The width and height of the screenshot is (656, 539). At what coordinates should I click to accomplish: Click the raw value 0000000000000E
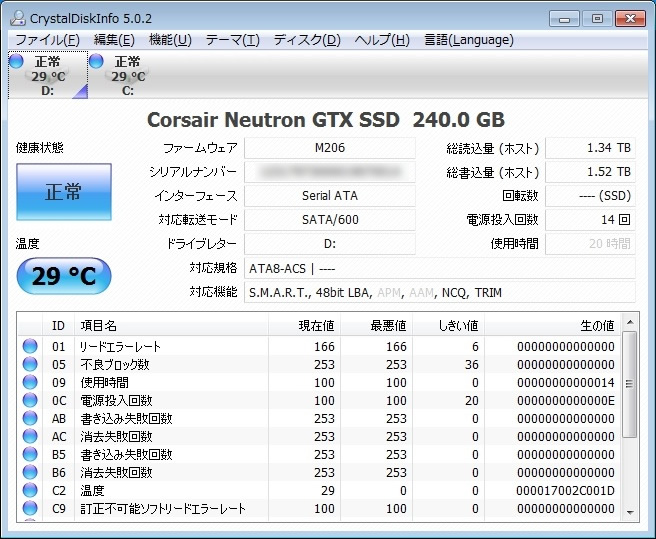pyautogui.click(x=566, y=400)
